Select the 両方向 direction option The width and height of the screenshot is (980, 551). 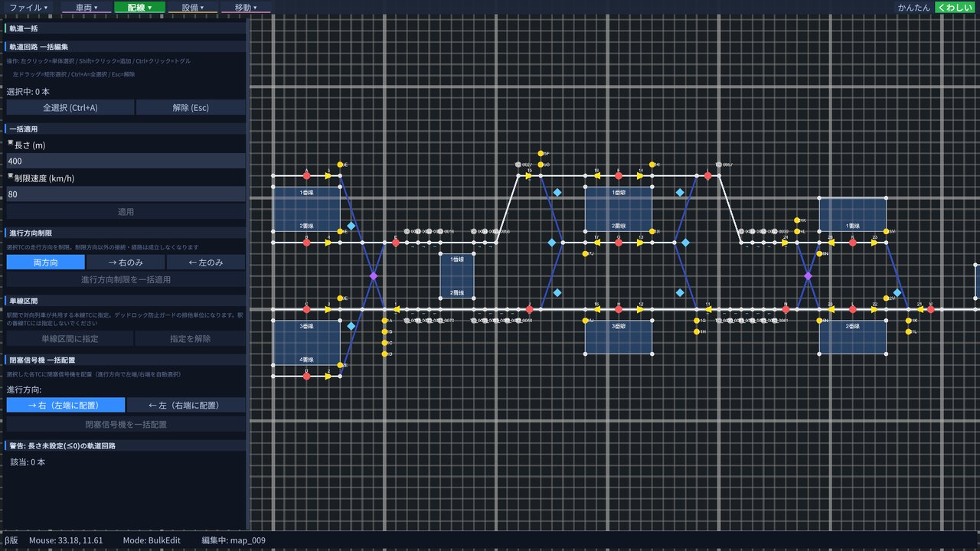pos(45,262)
